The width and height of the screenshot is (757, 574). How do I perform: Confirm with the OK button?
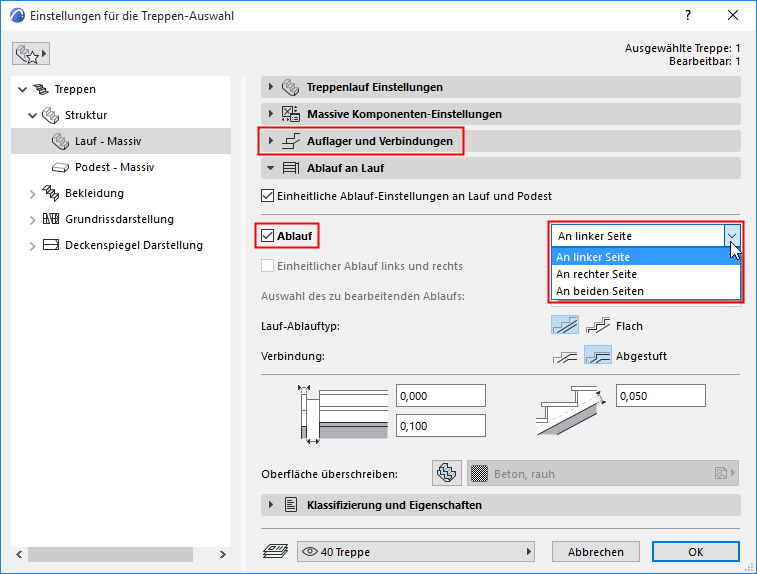[x=695, y=551]
